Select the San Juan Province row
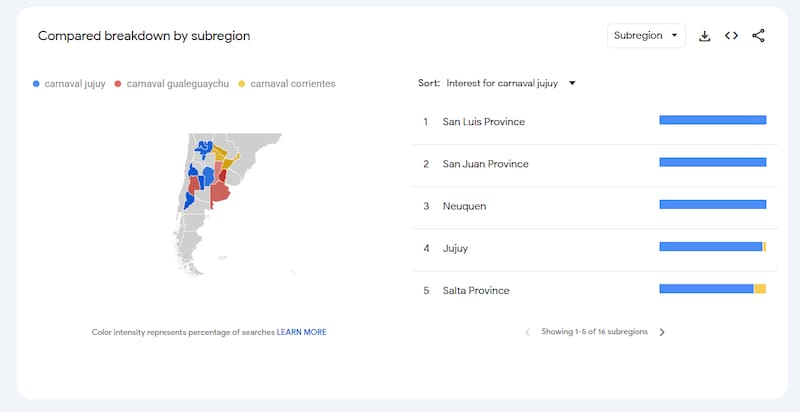Image resolution: width=800 pixels, height=412 pixels. (485, 164)
